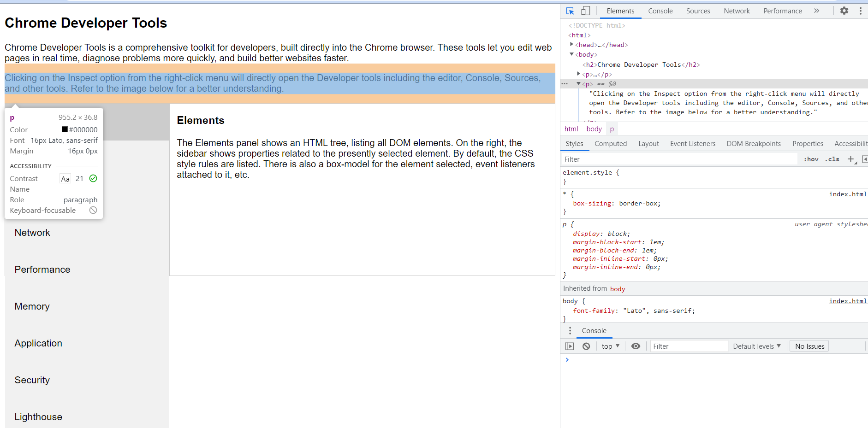Click the Styles Filter input field

(678, 159)
